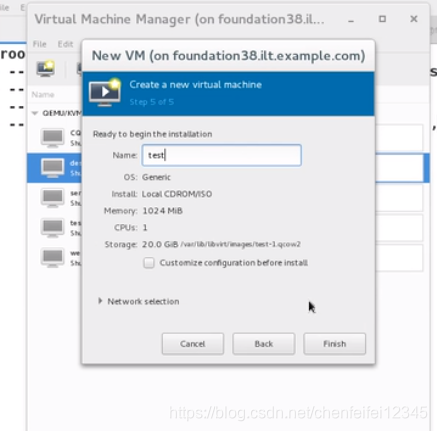Click the New VM dialog title bar
437x431 pixels.
pyautogui.click(x=228, y=56)
